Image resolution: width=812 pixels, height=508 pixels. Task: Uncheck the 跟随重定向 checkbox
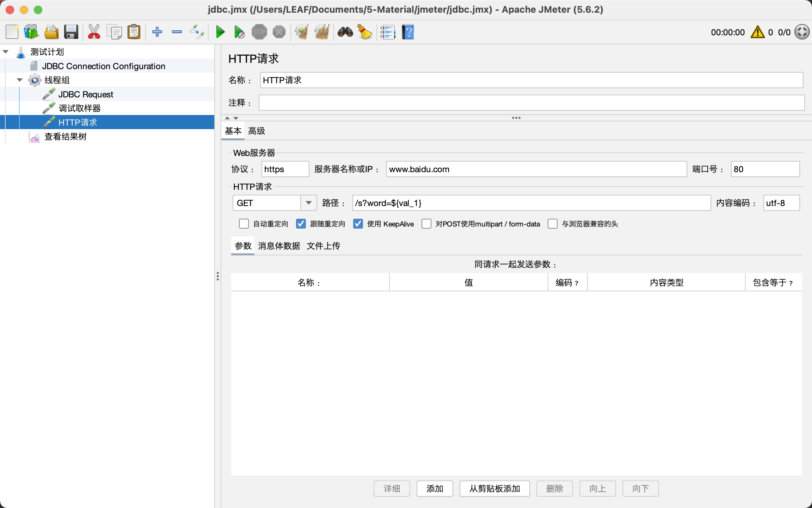(x=301, y=224)
